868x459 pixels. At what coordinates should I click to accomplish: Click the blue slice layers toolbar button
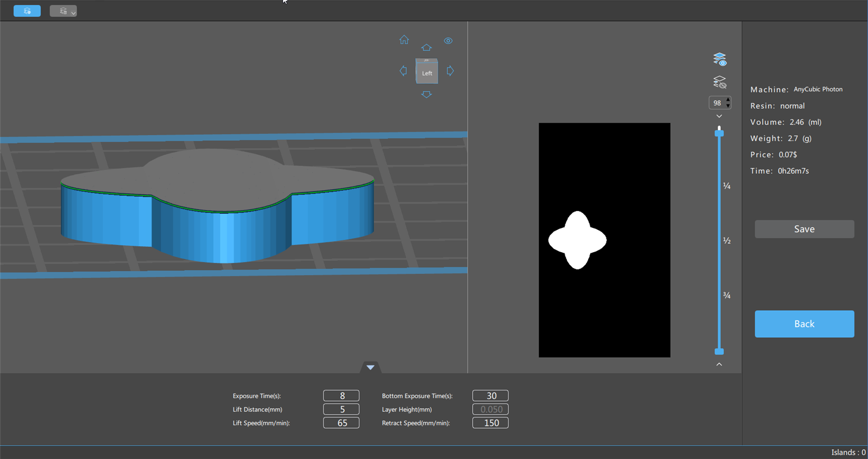tap(27, 11)
